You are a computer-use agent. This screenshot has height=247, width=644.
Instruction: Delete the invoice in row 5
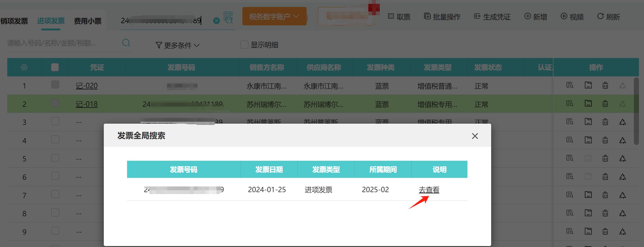pyautogui.click(x=605, y=158)
